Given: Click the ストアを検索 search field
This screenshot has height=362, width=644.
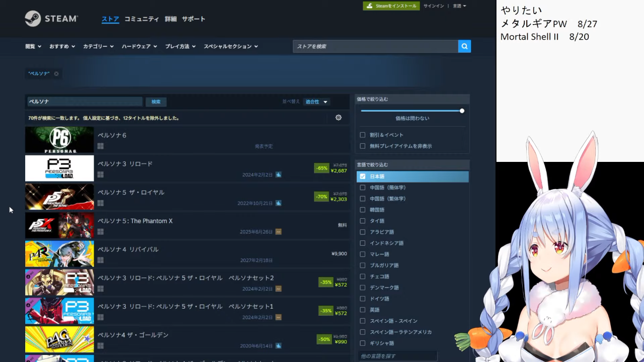Looking at the screenshot, I should (375, 46).
